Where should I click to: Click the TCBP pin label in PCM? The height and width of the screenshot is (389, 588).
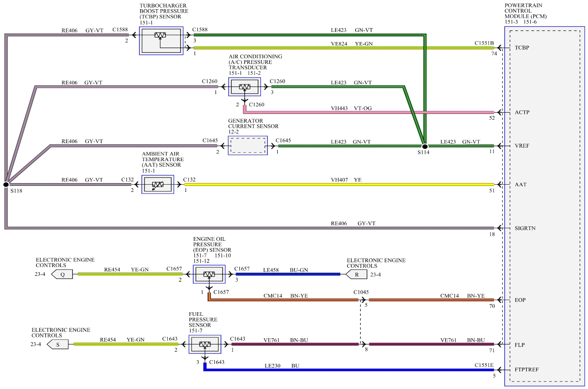(522, 48)
